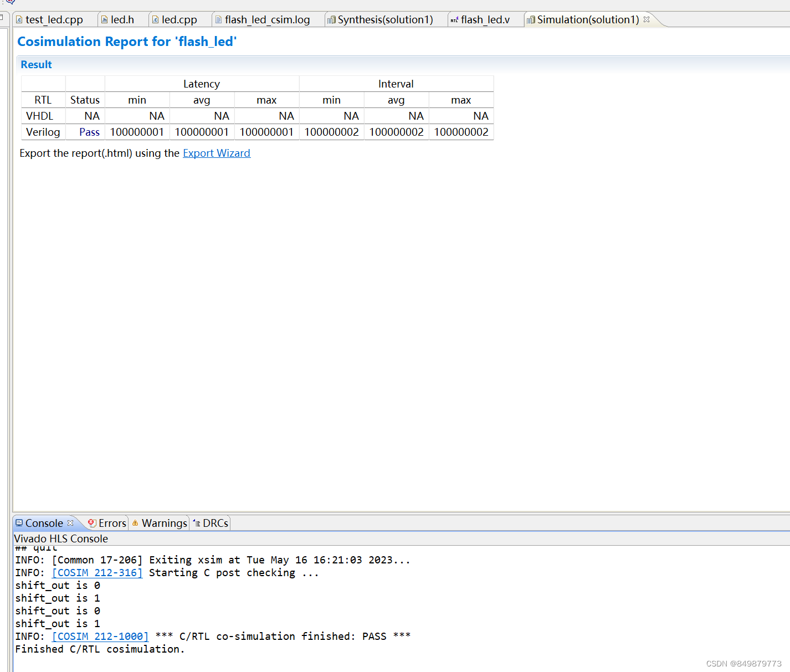Image resolution: width=790 pixels, height=672 pixels.
Task: Click the flash_led.v RTL icon
Action: (x=454, y=20)
